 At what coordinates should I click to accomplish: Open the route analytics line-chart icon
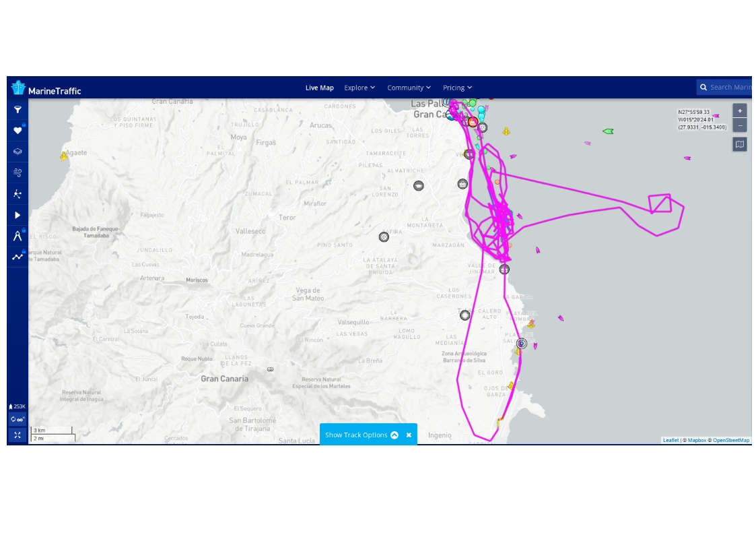pos(18,257)
